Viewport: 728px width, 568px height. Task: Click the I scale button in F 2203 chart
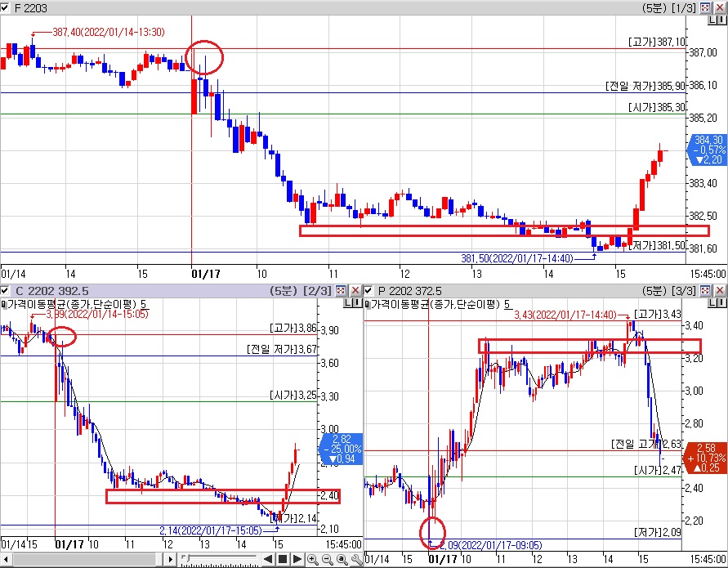coord(721,20)
